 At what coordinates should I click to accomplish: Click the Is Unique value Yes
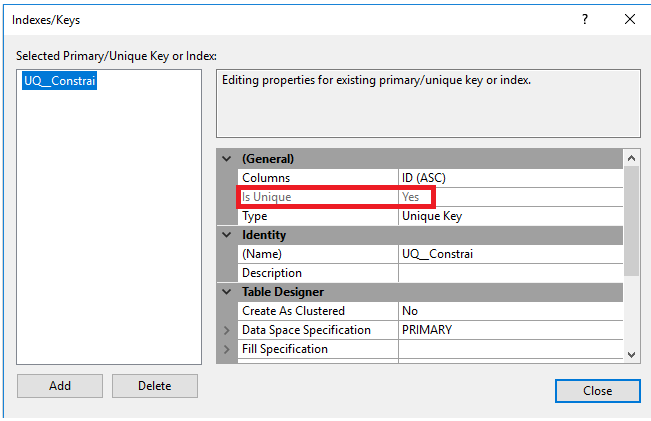pyautogui.click(x=508, y=197)
